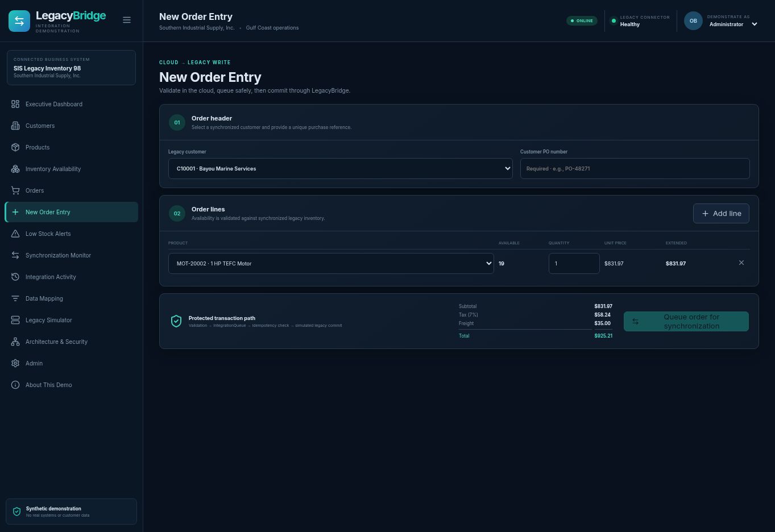Navigate to Synchronization Monitor
The width and height of the screenshot is (775, 532).
point(72,255)
